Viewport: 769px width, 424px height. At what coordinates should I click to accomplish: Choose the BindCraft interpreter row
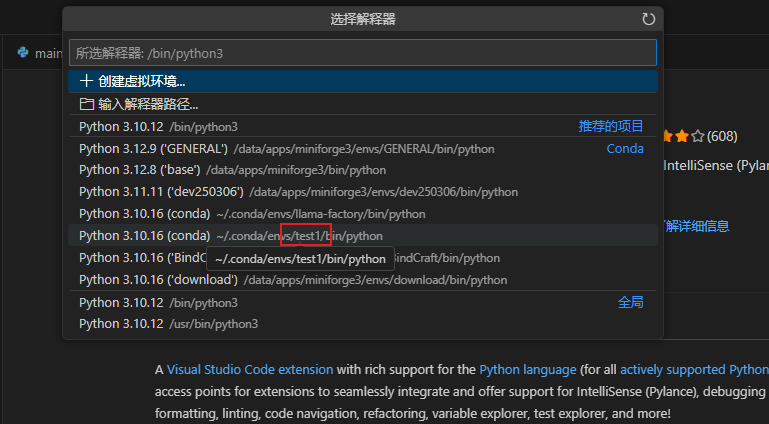click(x=363, y=258)
